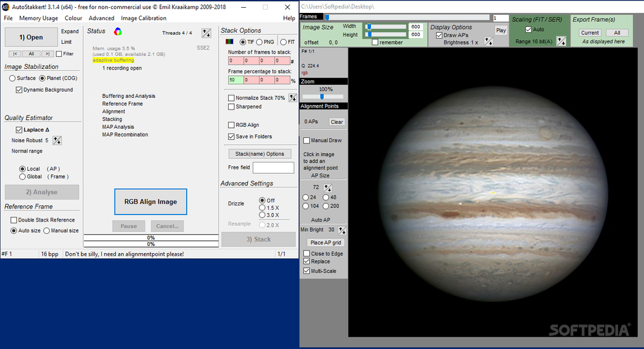The height and width of the screenshot is (349, 644).
Task: Toggle Dynamic Background checkbox
Action: 19,90
